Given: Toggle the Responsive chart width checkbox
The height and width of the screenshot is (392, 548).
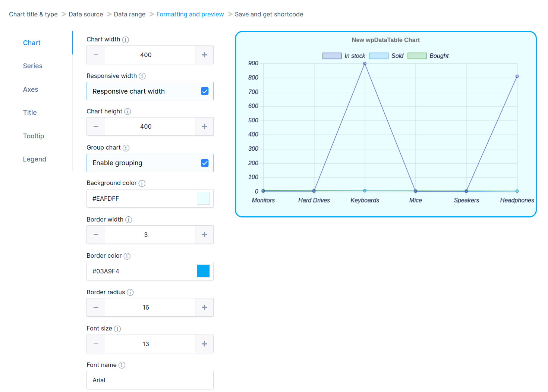Looking at the screenshot, I should coord(205,91).
